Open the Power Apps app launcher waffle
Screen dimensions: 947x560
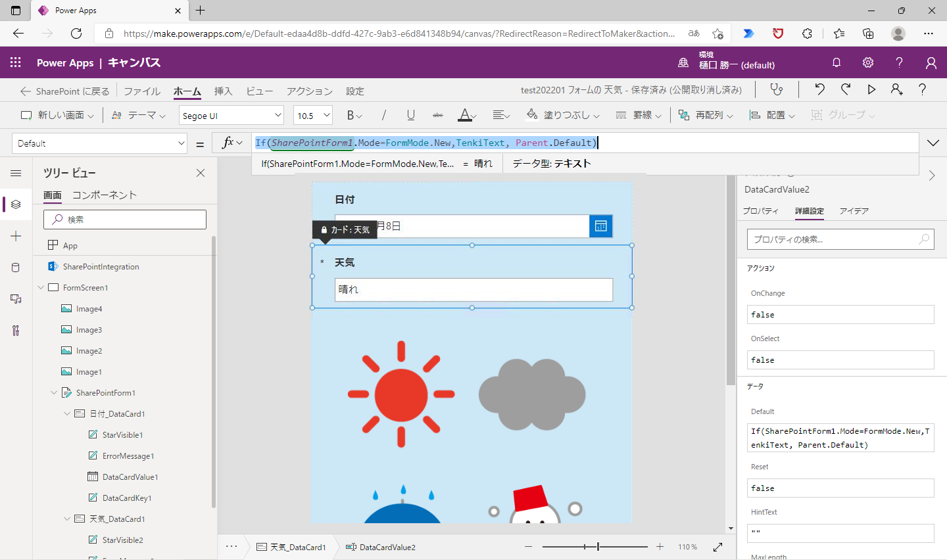coord(16,62)
